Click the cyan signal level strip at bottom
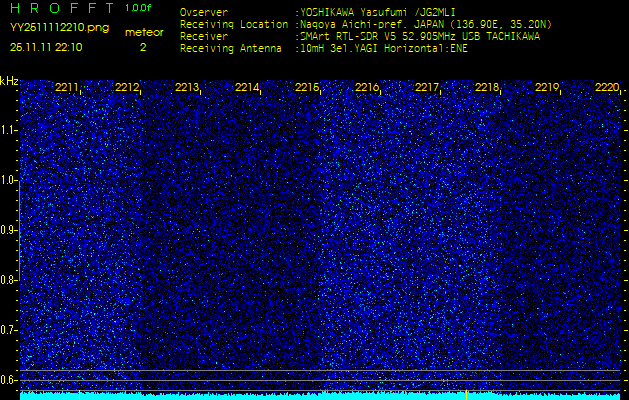This screenshot has width=629, height=400. [321, 396]
